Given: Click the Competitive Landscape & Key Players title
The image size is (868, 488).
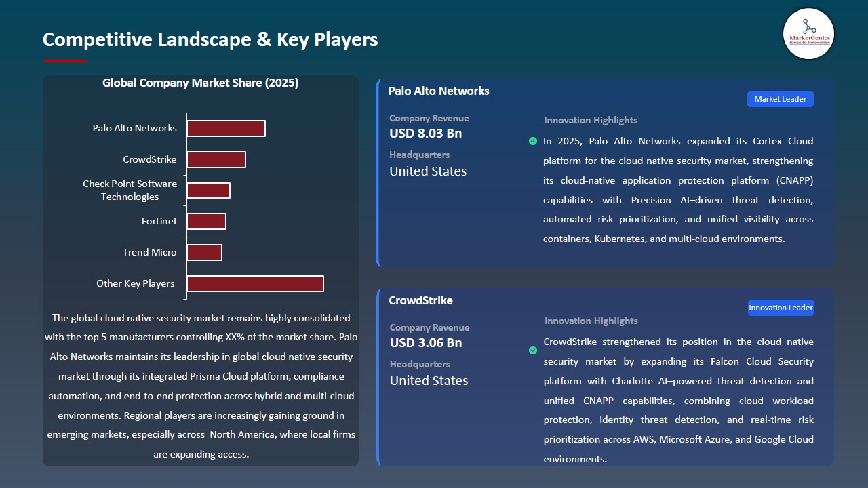Looking at the screenshot, I should click(x=210, y=39).
